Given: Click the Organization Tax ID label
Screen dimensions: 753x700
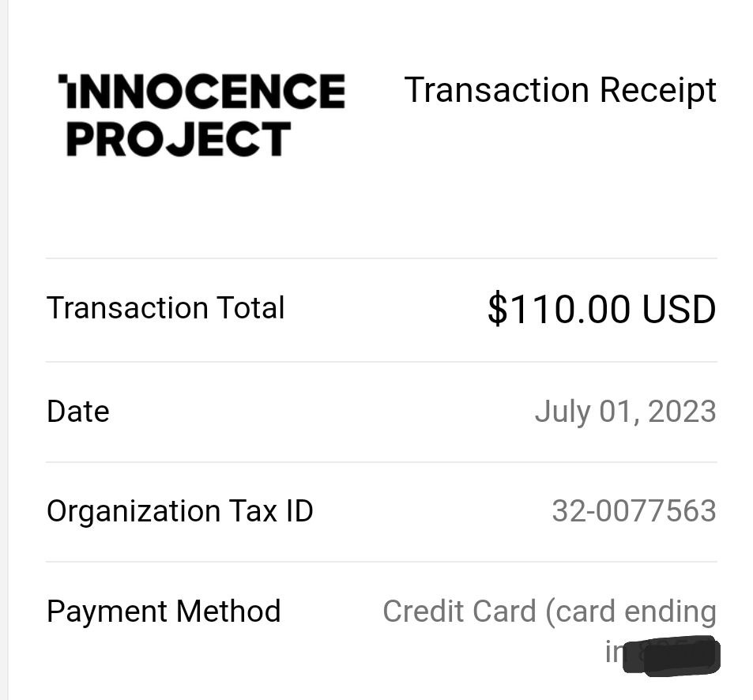Looking at the screenshot, I should 180,511.
